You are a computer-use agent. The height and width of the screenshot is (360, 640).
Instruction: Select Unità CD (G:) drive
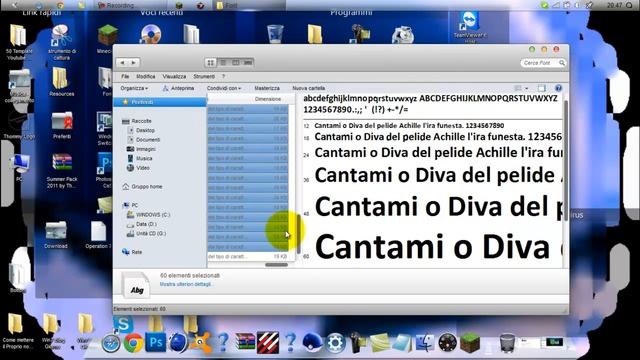151,233
